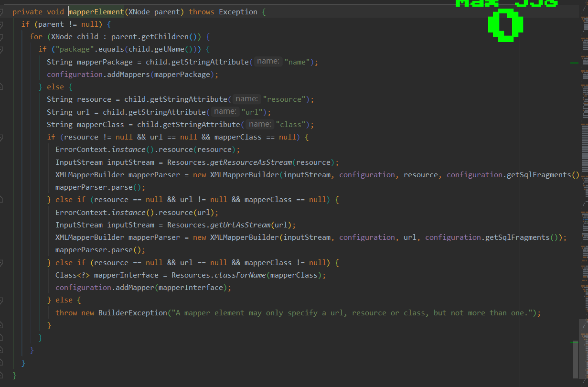
Task: Click 'getResourceAsStream' method call
Action: pos(251,162)
